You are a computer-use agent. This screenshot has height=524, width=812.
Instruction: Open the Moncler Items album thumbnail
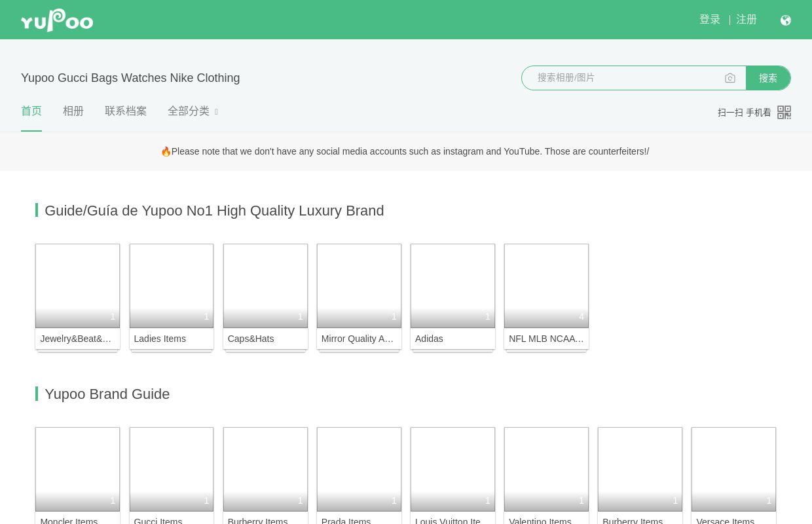pyautogui.click(x=77, y=470)
